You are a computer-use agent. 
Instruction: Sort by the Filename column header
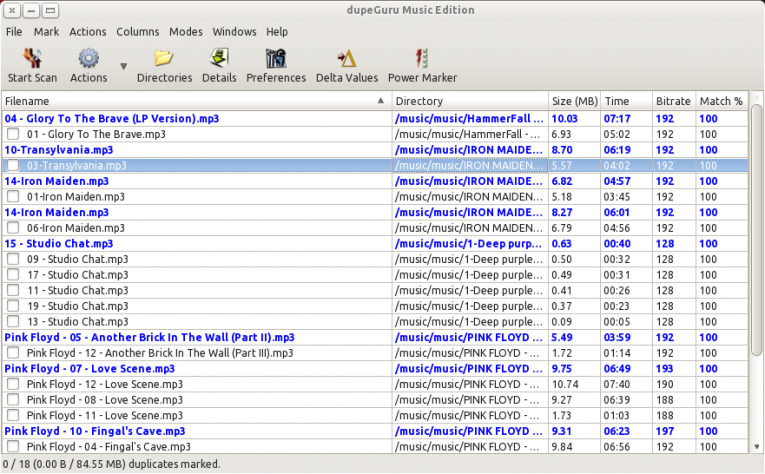pos(197,101)
